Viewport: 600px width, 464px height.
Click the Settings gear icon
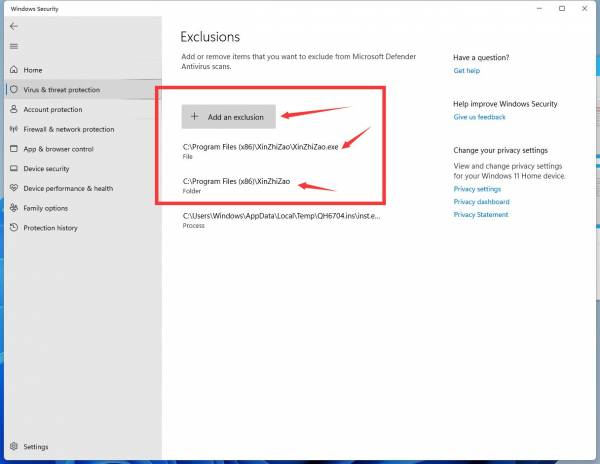click(x=14, y=446)
